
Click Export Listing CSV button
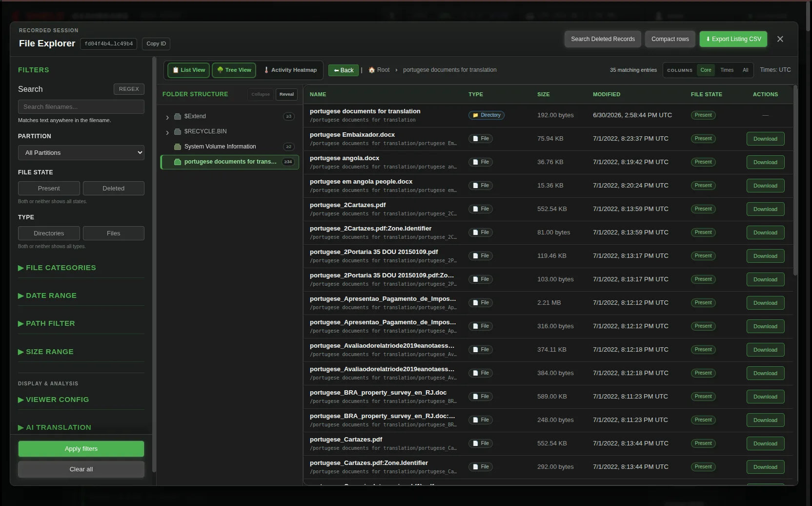tap(733, 39)
